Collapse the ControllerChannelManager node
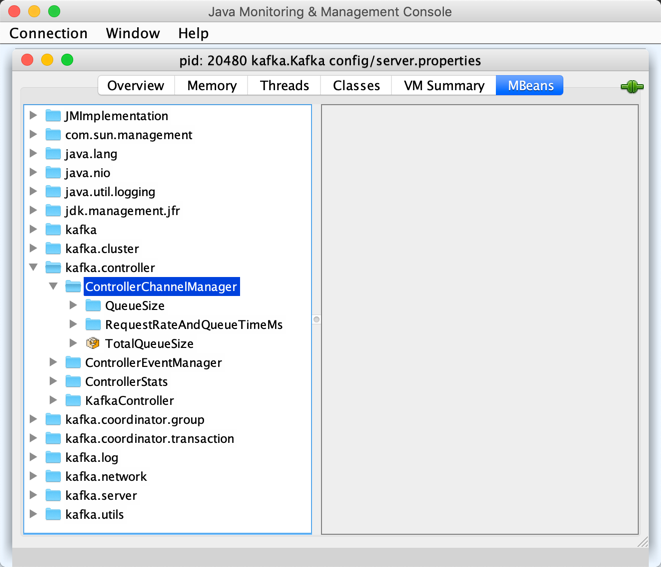661x567 pixels. [x=54, y=287]
